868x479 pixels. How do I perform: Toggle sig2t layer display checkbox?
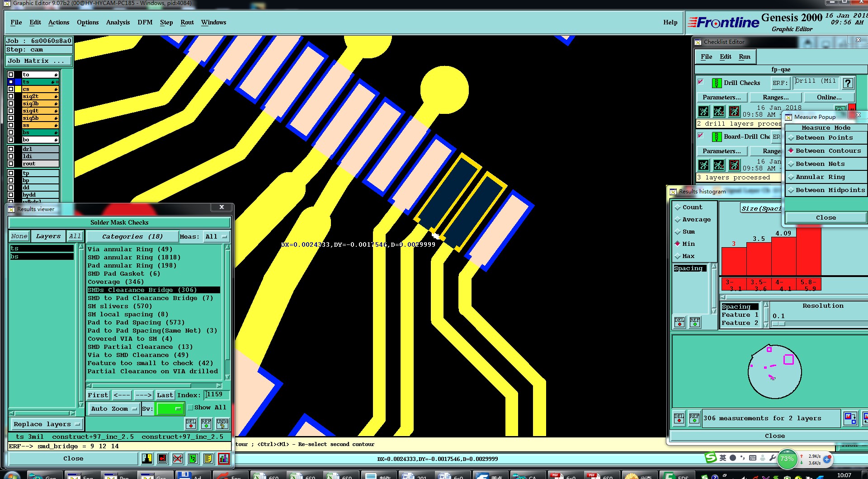click(11, 96)
